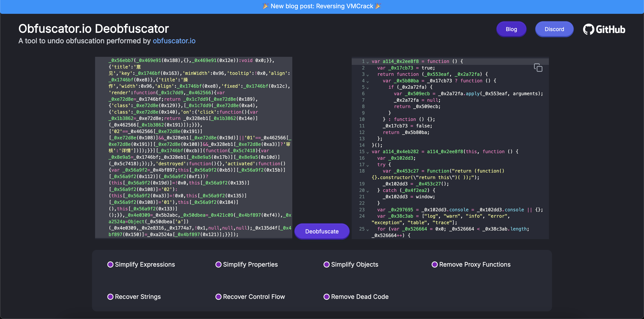Click the text 'return _0x5b80ba;'
The image size is (644, 319).
tap(406, 132)
